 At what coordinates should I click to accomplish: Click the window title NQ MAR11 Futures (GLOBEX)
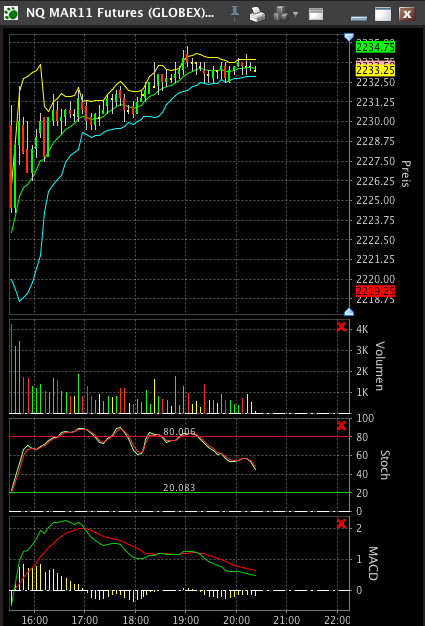(x=120, y=13)
